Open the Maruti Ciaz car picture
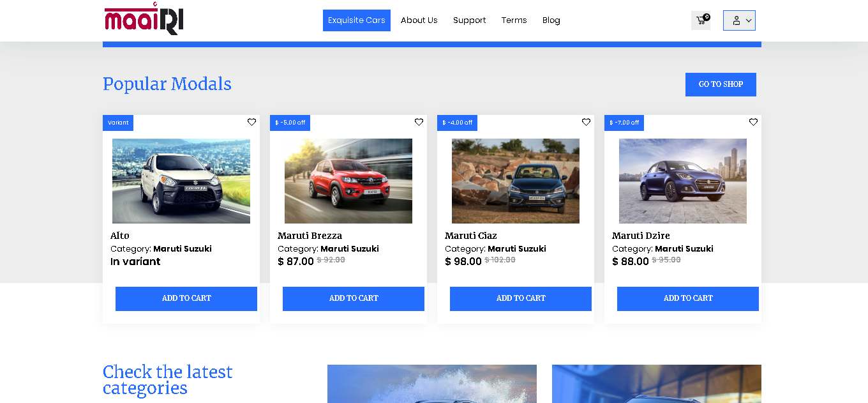 516,181
